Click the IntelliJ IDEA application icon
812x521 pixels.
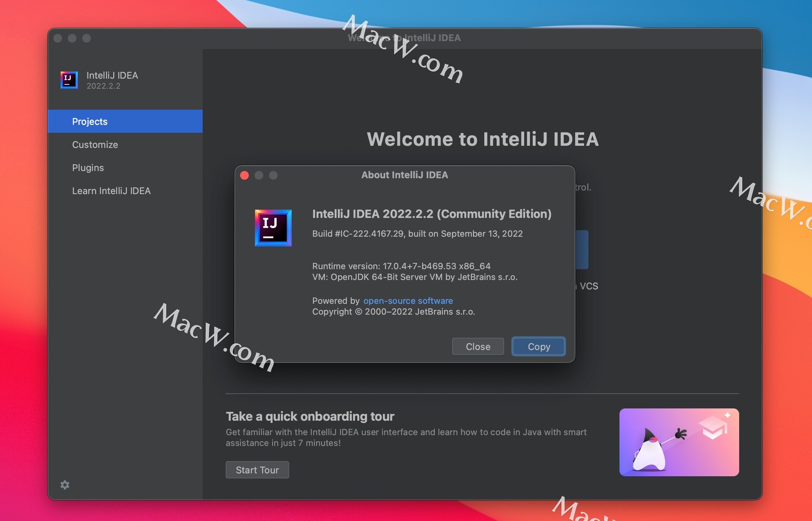pos(70,79)
